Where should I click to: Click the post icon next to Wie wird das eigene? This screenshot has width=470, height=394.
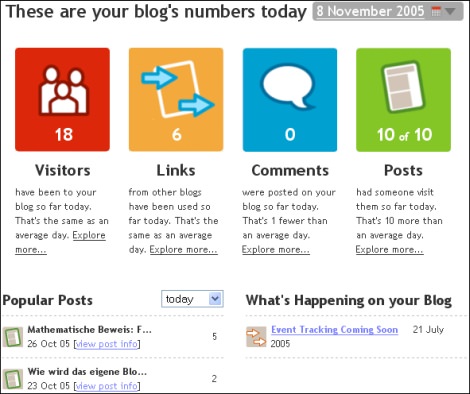[x=13, y=379]
